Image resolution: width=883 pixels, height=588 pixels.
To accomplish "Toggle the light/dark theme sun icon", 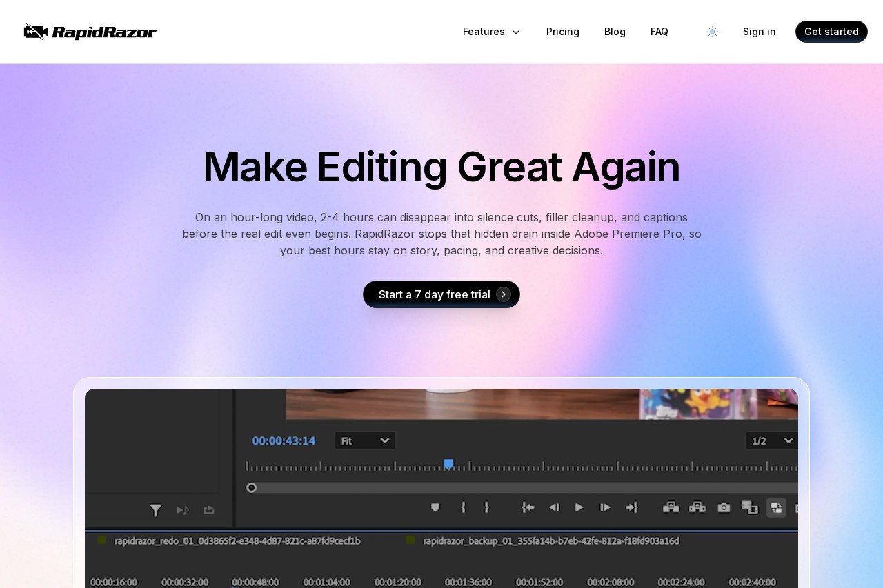I will pyautogui.click(x=713, y=32).
